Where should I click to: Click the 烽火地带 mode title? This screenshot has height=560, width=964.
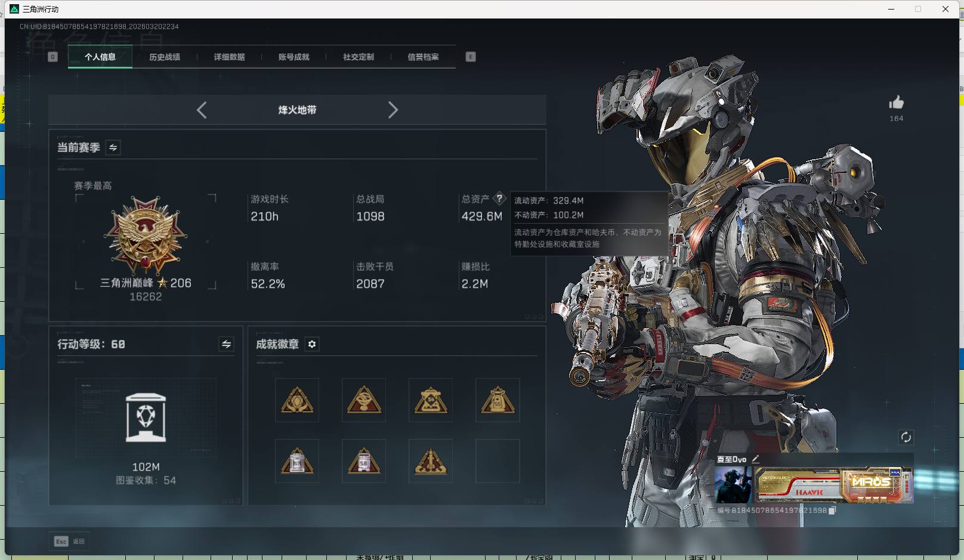click(x=297, y=110)
